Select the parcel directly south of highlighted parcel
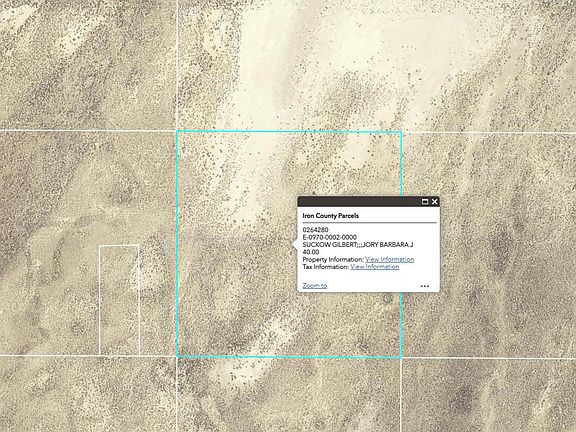This screenshot has width=576, height=432. (x=289, y=395)
